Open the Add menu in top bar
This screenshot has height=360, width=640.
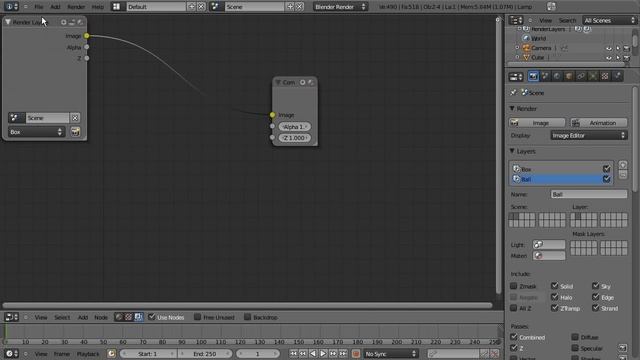[x=55, y=7]
